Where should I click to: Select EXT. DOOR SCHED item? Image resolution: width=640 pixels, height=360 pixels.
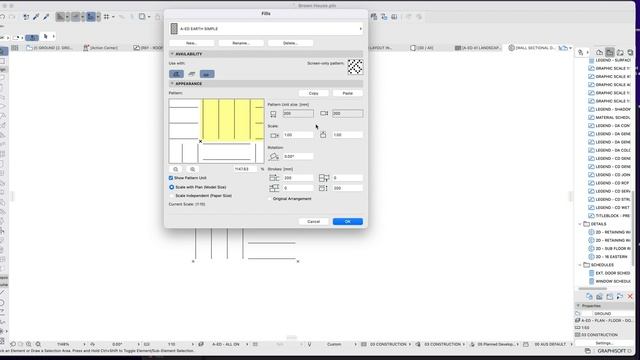(x=609, y=273)
